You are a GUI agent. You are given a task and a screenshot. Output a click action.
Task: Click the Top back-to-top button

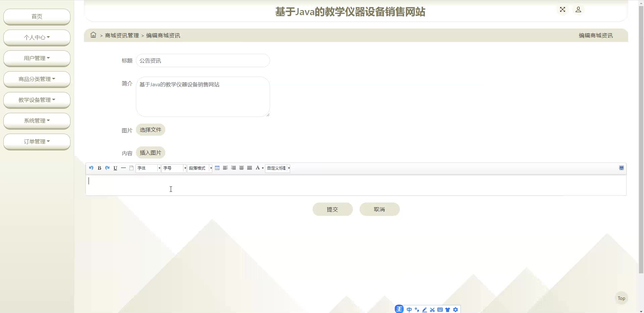point(622,298)
